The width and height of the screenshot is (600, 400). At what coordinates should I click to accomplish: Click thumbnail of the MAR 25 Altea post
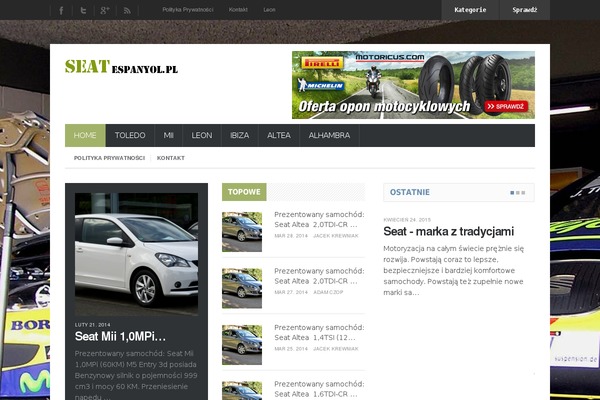pyautogui.click(x=242, y=345)
